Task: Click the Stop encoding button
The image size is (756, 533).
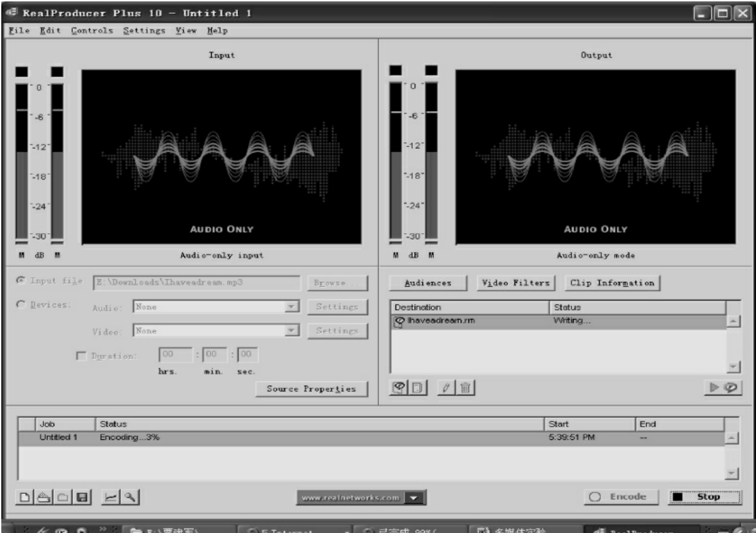Action: (704, 497)
